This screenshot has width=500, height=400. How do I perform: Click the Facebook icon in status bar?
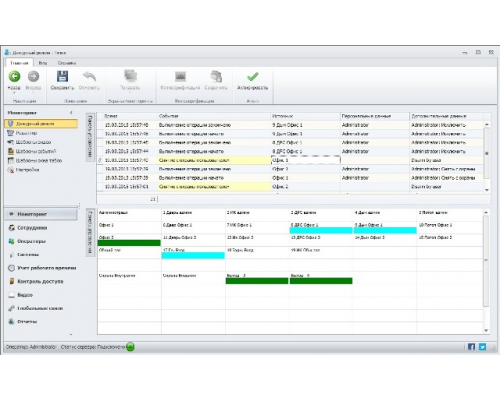tap(471, 347)
